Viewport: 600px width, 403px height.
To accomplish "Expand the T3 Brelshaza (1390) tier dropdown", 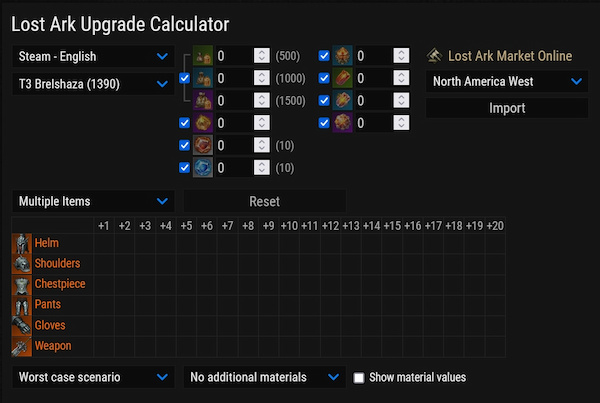I will (x=94, y=84).
